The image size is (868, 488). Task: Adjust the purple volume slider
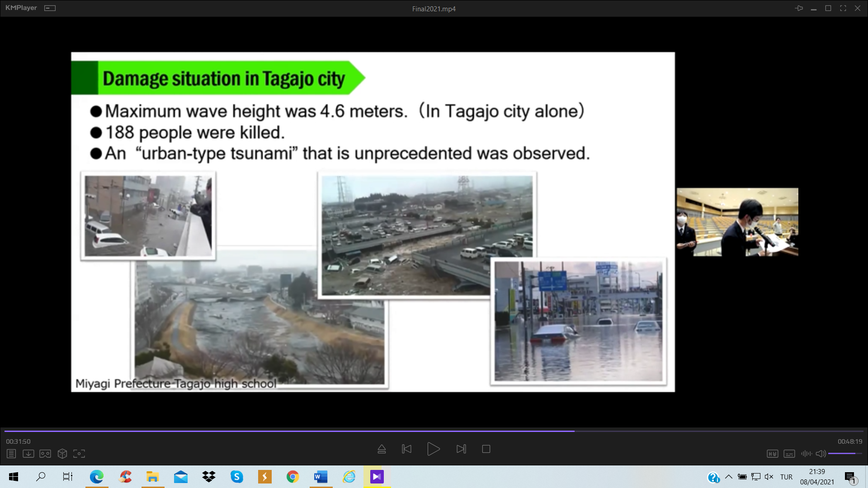pyautogui.click(x=844, y=453)
